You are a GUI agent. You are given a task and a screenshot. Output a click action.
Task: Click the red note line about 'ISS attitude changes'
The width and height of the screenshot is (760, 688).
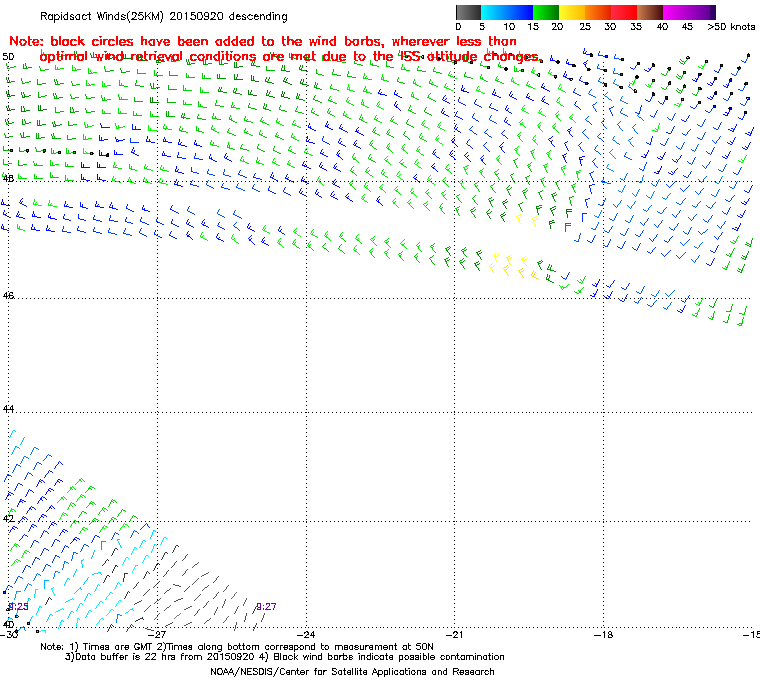[291, 57]
